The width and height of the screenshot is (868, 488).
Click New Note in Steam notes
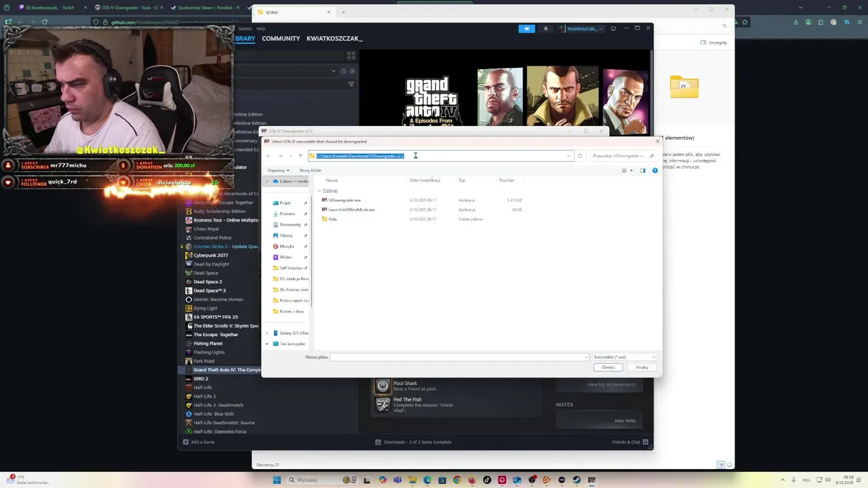pyautogui.click(x=625, y=421)
